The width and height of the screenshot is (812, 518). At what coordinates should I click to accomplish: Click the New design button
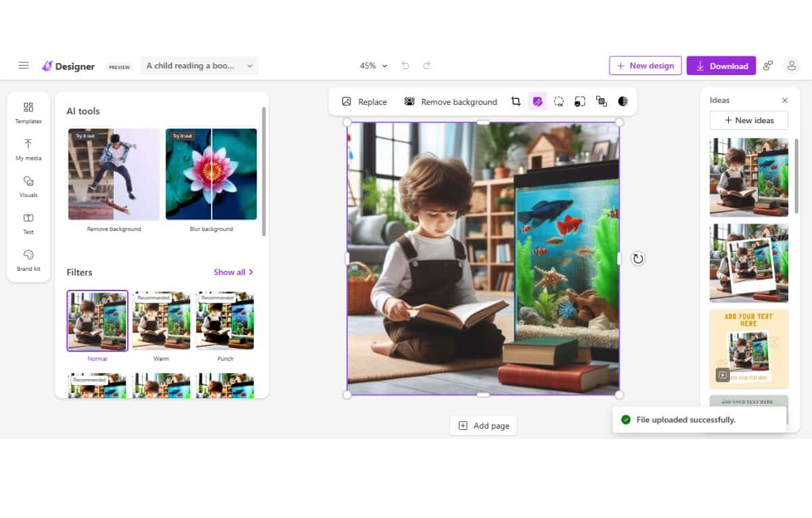[x=645, y=66]
